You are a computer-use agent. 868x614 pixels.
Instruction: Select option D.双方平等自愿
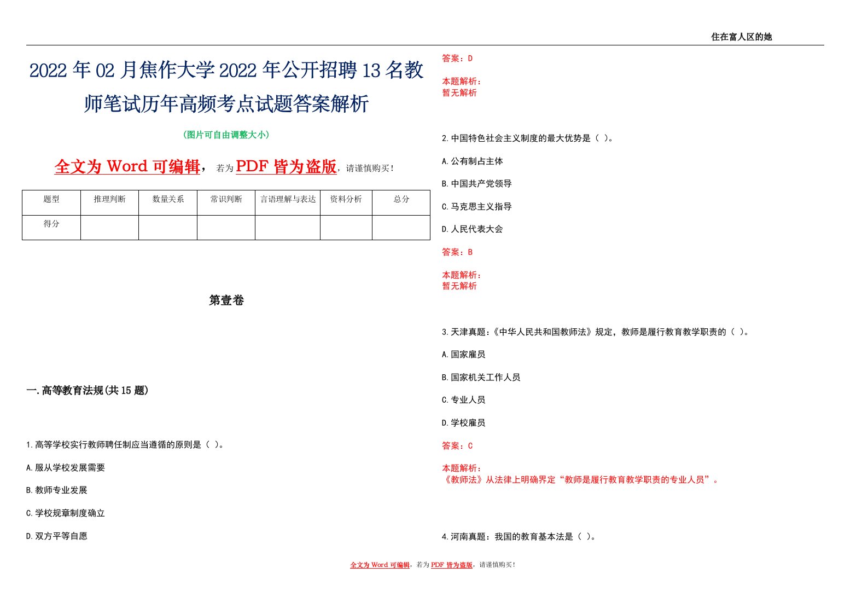coord(57,536)
